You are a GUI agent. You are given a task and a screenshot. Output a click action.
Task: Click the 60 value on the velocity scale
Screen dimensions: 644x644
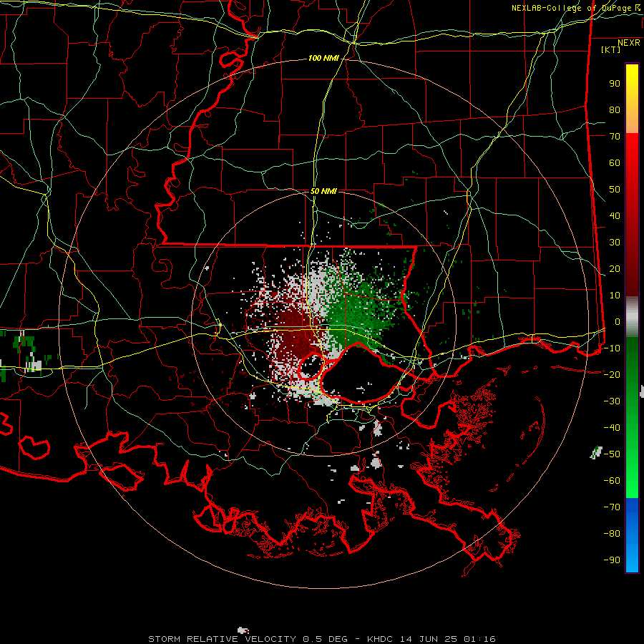[x=615, y=163]
